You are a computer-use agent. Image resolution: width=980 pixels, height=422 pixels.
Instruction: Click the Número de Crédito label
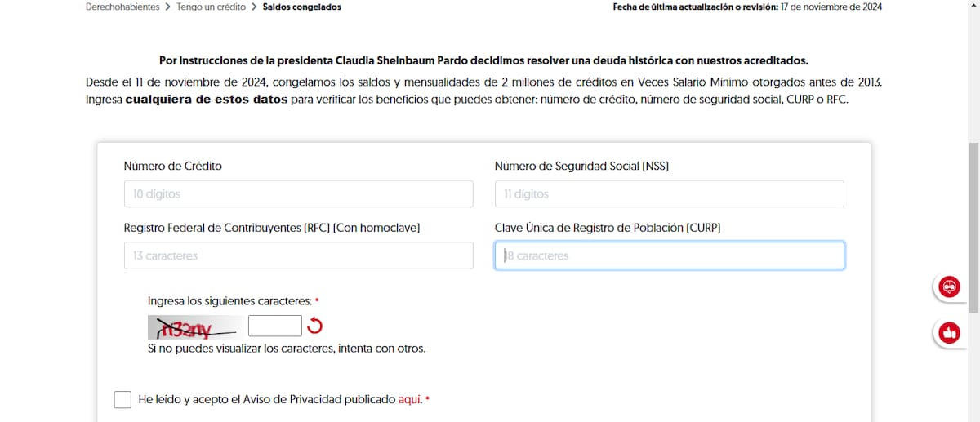click(x=172, y=167)
